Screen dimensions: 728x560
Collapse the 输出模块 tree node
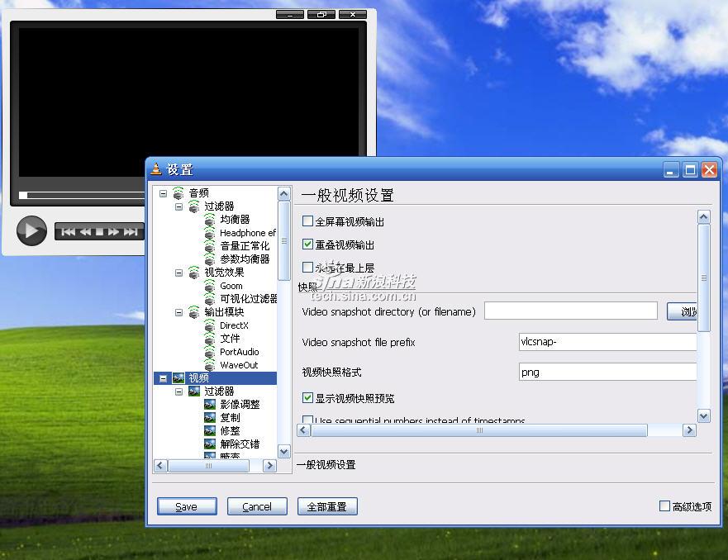pyautogui.click(x=178, y=312)
